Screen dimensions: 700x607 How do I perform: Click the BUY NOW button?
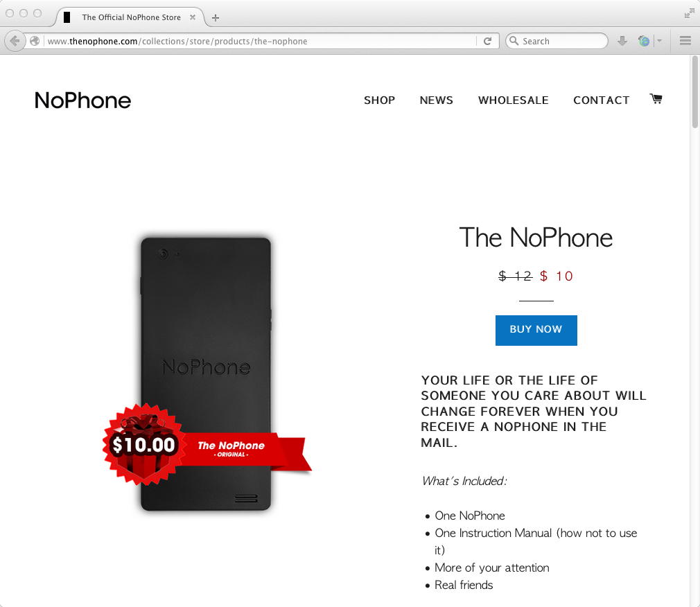pos(536,331)
